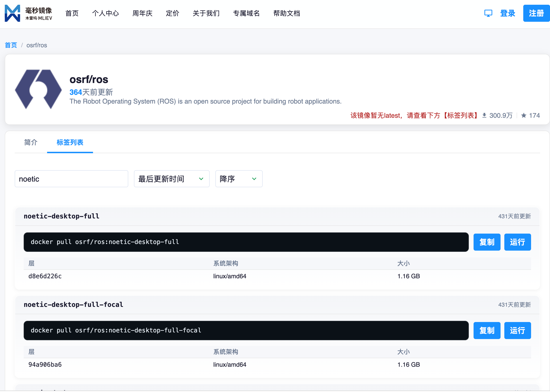Select 定价 in the navigation bar
This screenshot has width=550, height=392.
(x=173, y=13)
